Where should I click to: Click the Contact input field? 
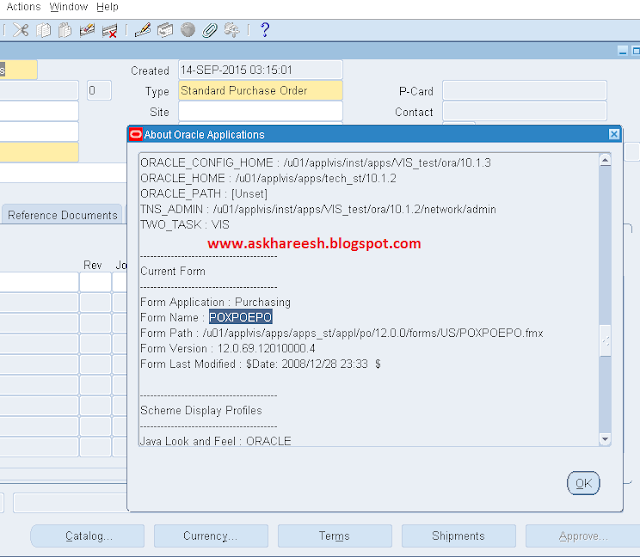(524, 111)
